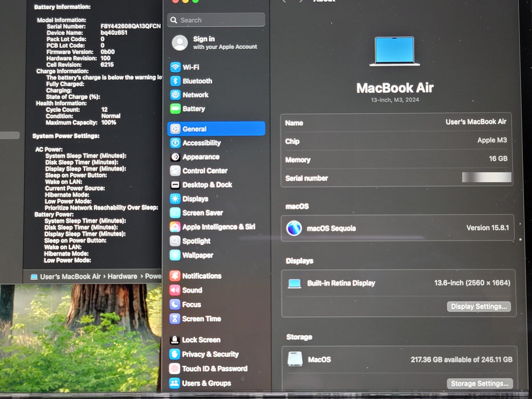Viewport: 532px width, 399px height.
Task: Click the MacBook Air laptop image
Action: (395, 51)
